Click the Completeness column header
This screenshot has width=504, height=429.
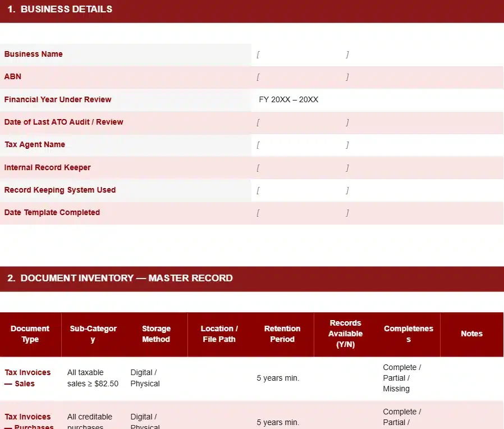click(x=409, y=334)
